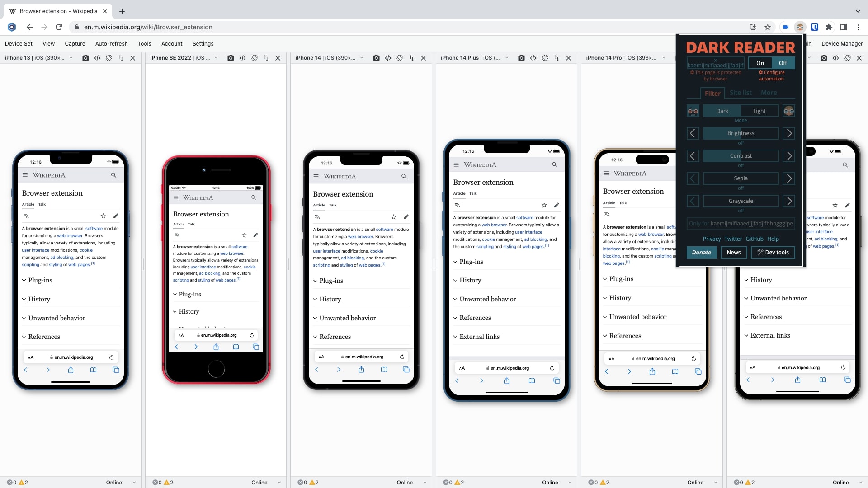Image resolution: width=868 pixels, height=488 pixels.
Task: Open Device Manager
Action: pyautogui.click(x=842, y=44)
